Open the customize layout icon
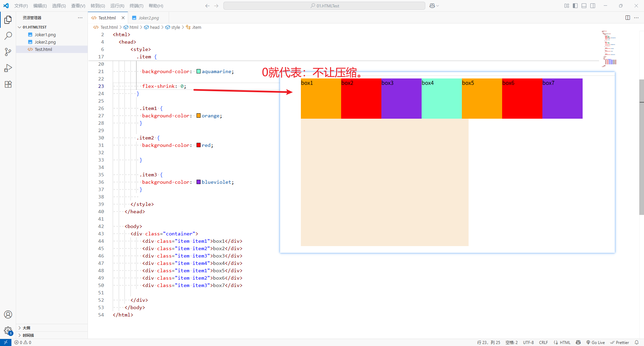This screenshot has width=644, height=346. 567,6
